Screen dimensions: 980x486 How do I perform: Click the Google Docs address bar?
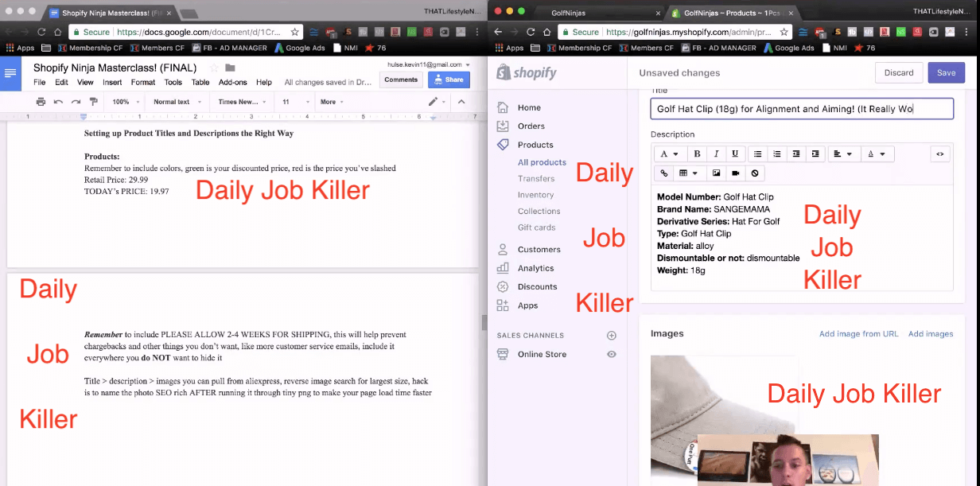pos(185,32)
